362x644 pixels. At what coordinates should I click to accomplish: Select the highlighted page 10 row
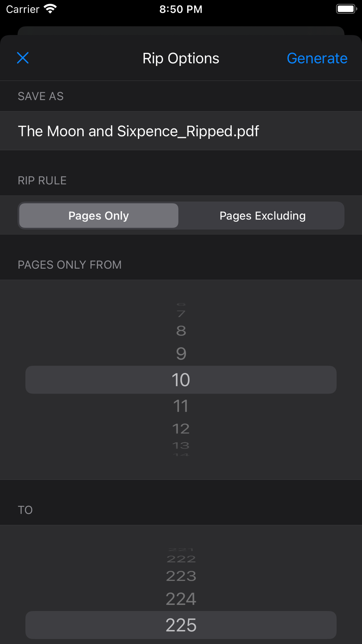click(181, 380)
